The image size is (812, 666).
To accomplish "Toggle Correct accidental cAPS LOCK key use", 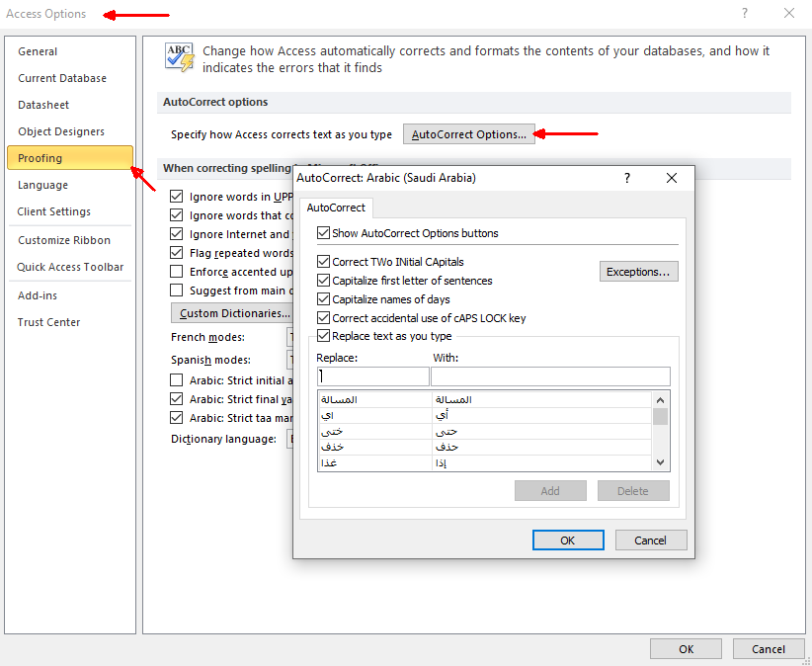I will click(x=323, y=318).
